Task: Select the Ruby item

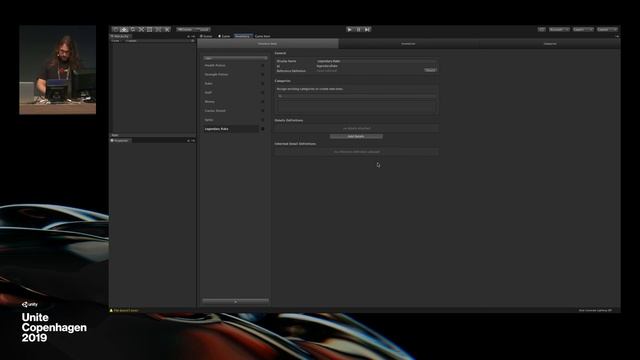Action: 231,83
